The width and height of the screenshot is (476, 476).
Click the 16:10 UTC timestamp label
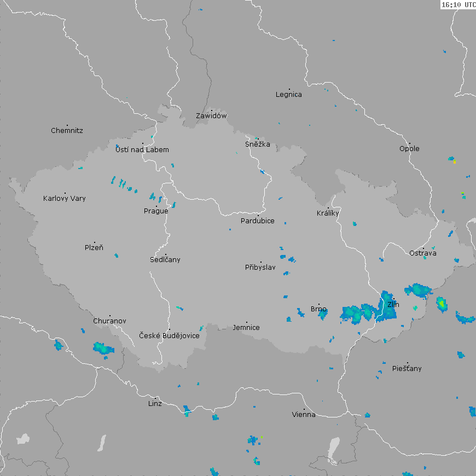(x=458, y=4)
